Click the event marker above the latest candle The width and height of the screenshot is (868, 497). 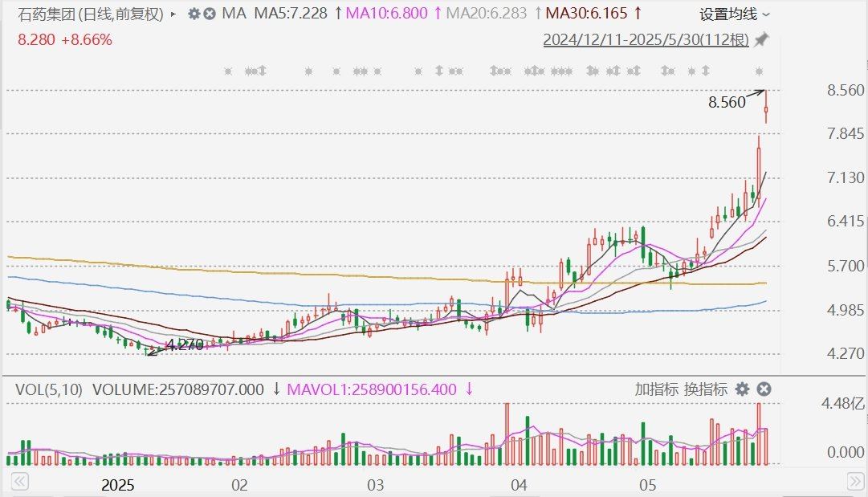pyautogui.click(x=760, y=72)
